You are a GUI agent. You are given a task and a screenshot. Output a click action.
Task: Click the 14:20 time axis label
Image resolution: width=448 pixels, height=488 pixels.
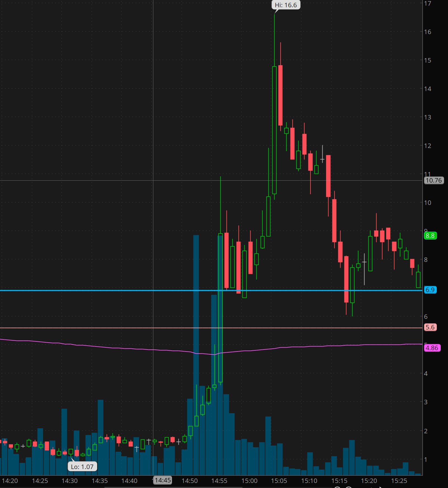click(10, 481)
